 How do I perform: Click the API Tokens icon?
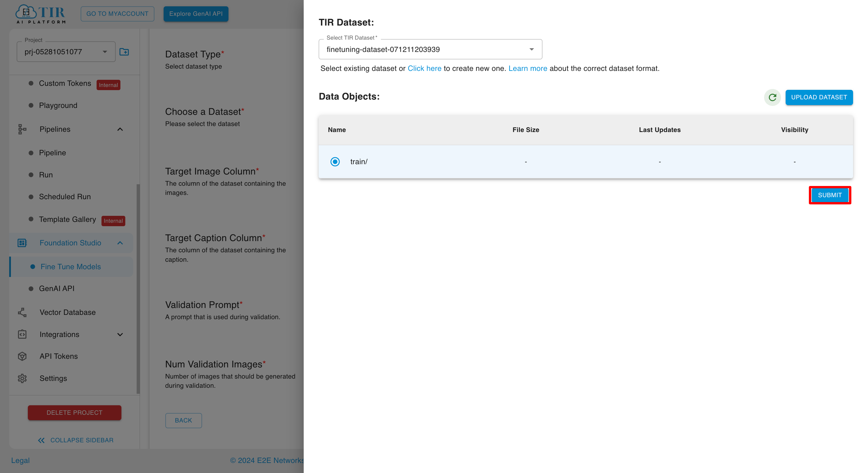[x=22, y=356]
